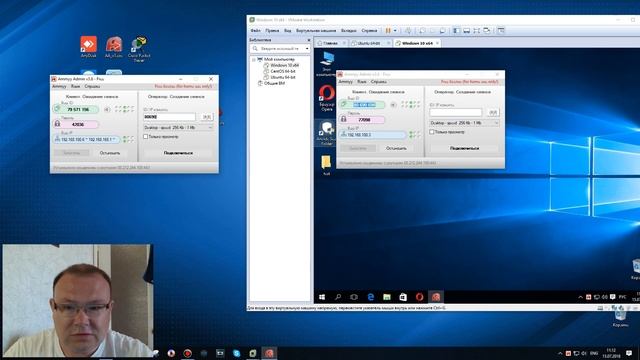
Task: Open the Virtual Machine menu in VMware
Action: coord(316,31)
